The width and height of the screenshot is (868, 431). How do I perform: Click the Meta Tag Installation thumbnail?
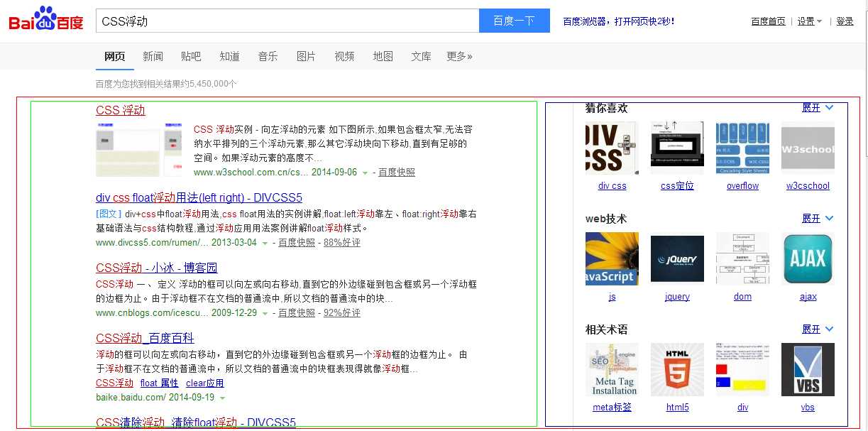612,369
